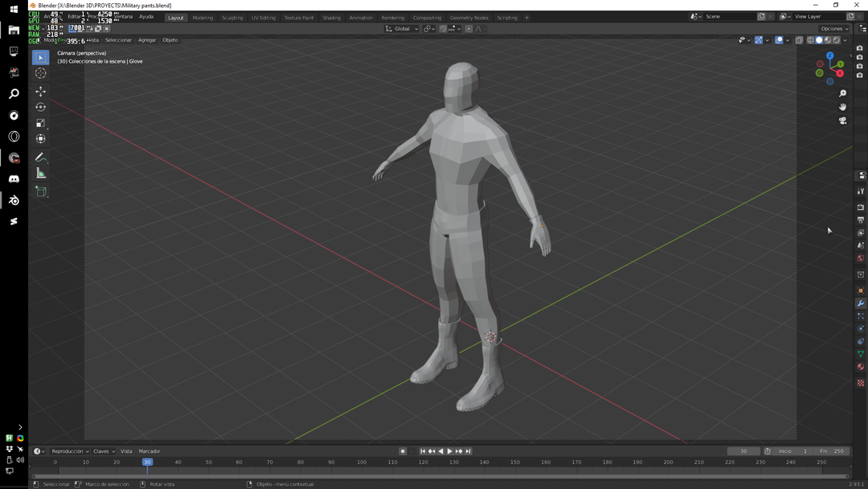Toggle snapping with the magnet icon
Screen dimensions: 868x489
443,28
